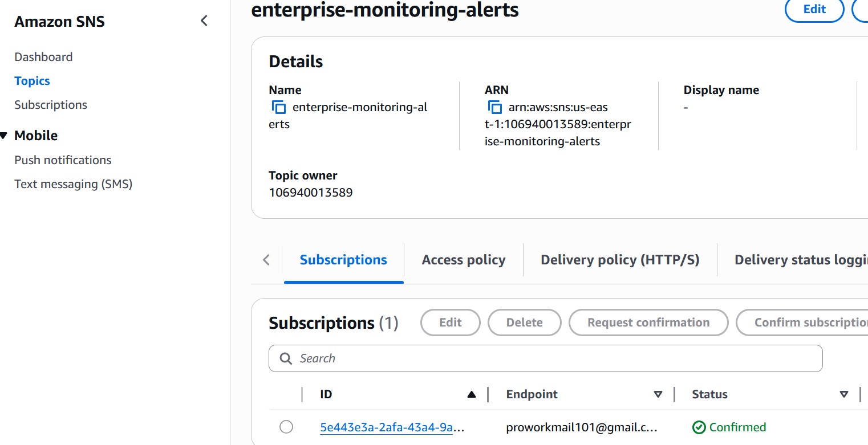Screen dimensions: 868x445
Task: Select the subscription 5e443e3a radio button
Action: click(x=286, y=427)
